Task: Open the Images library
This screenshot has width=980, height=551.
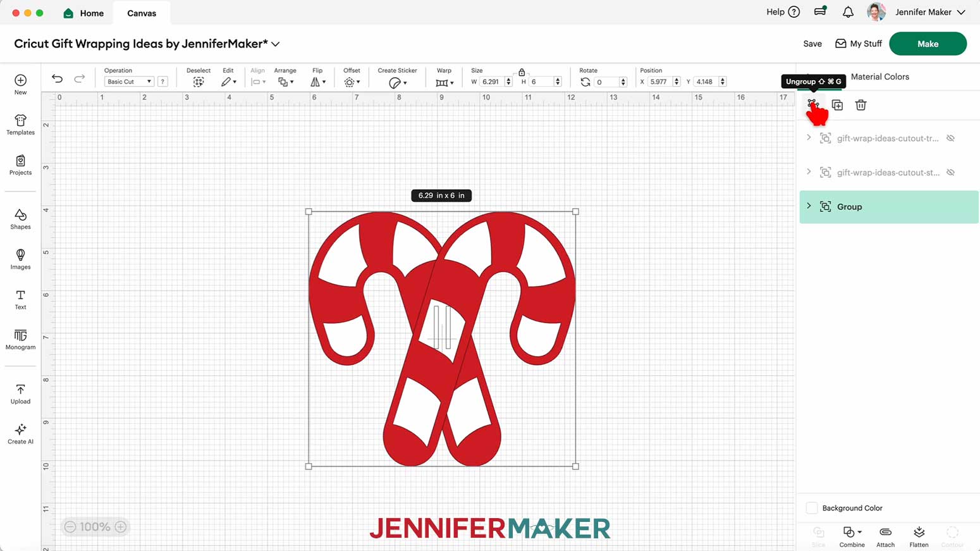Action: click(20, 259)
